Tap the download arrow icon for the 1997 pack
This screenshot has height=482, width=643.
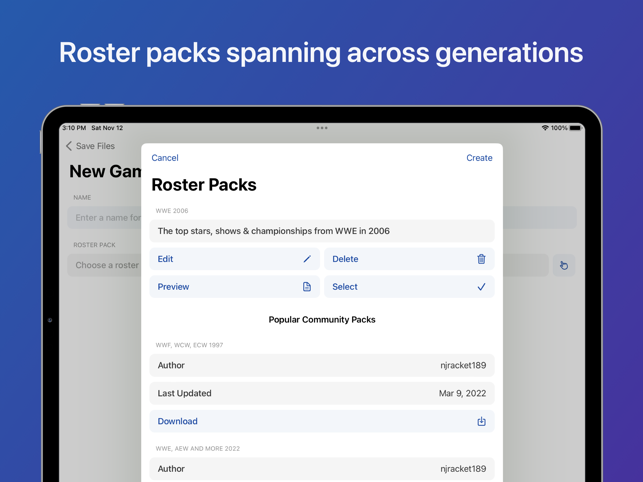pos(481,421)
